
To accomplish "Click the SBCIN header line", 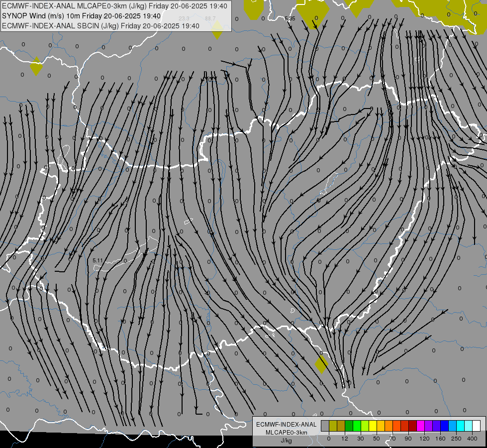I will [100, 26].
